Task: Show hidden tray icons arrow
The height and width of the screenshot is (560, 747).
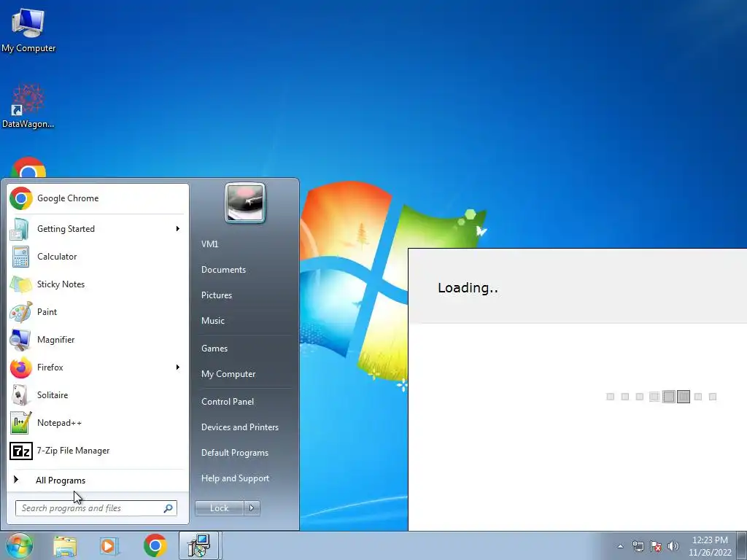Action: click(620, 546)
